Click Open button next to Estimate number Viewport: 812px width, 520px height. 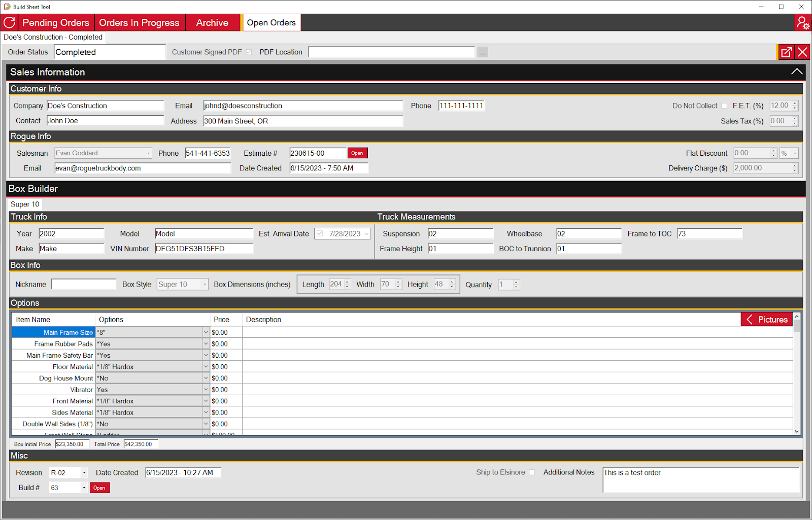[x=357, y=153]
